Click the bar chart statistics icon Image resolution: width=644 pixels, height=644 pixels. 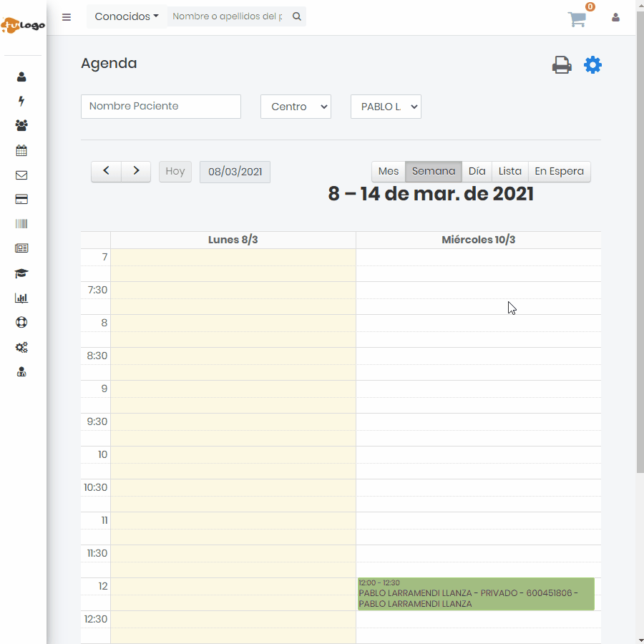click(21, 298)
